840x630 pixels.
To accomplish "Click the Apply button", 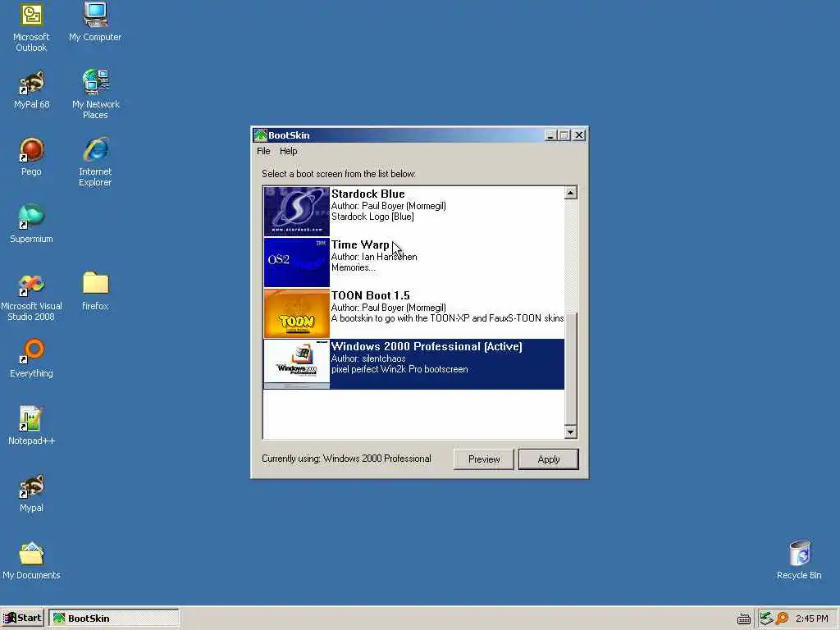I will pos(549,459).
